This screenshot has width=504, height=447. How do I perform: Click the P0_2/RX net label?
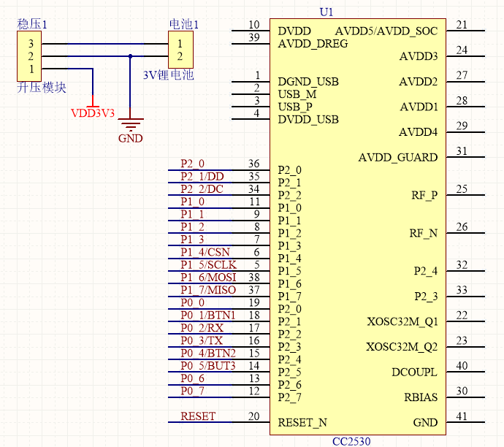point(202,328)
